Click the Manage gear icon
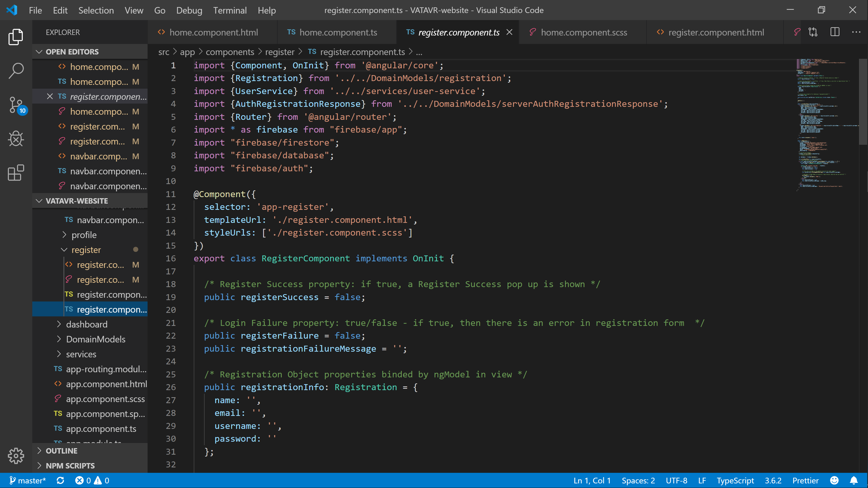The width and height of the screenshot is (868, 488). (x=16, y=456)
